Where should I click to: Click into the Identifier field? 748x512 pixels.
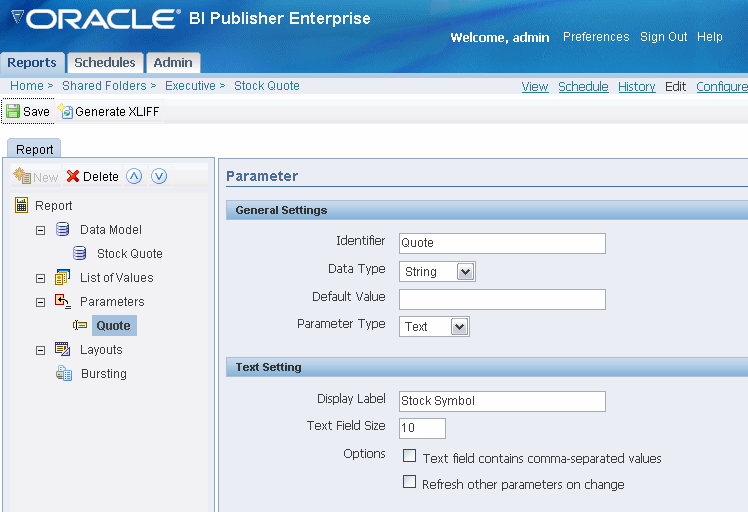502,243
